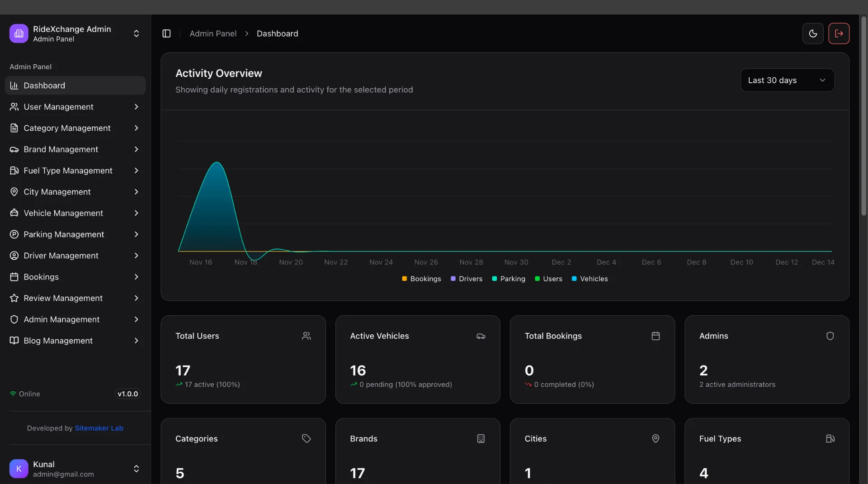
Task: Click '2 active administrators' text
Action: 737,384
